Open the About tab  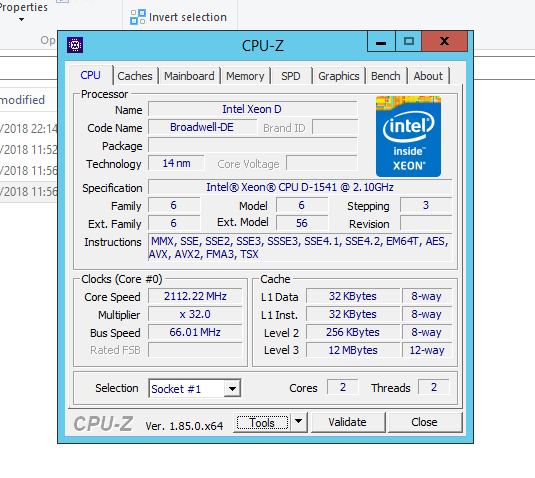click(x=428, y=76)
